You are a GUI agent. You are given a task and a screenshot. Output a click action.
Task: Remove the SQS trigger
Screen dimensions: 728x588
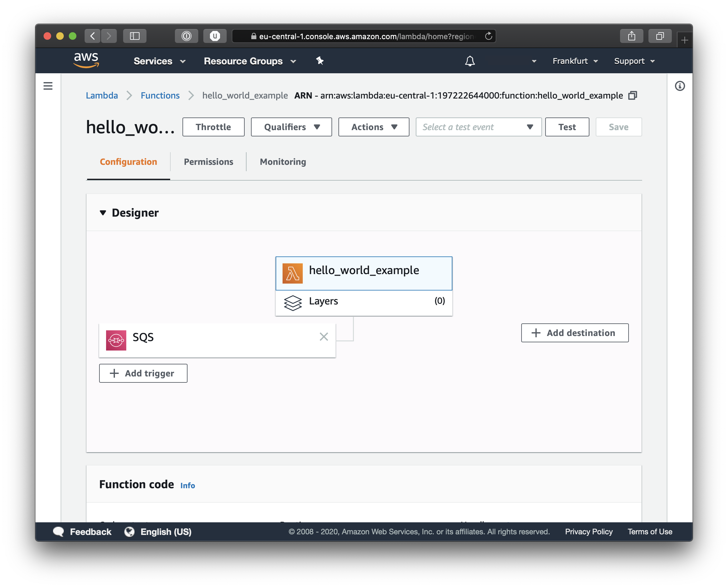tap(324, 337)
